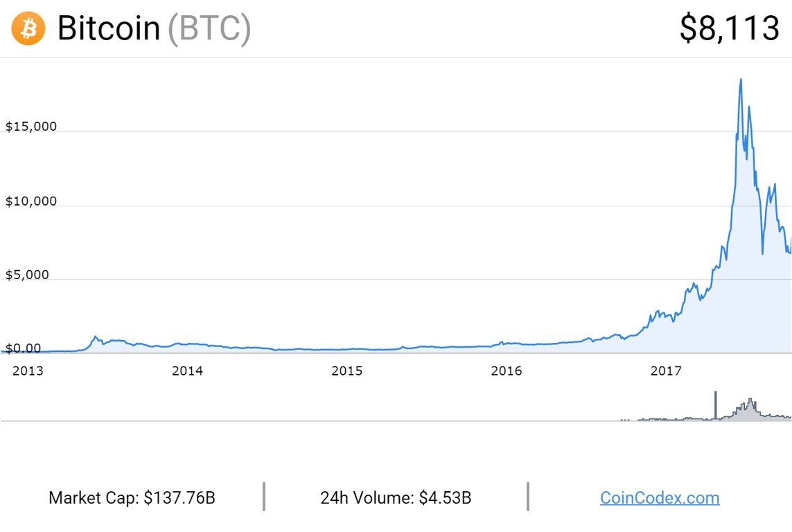This screenshot has width=792, height=532.
Task: Click the Bitcoin title text
Action: pyautogui.click(x=109, y=28)
